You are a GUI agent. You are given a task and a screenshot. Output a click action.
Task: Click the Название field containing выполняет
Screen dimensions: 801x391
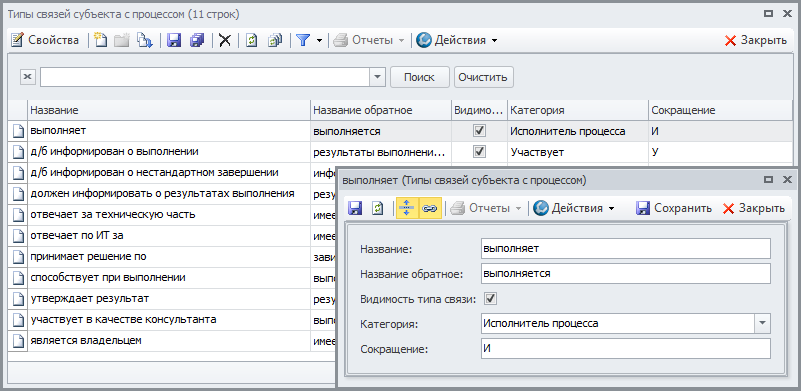[x=625, y=248]
